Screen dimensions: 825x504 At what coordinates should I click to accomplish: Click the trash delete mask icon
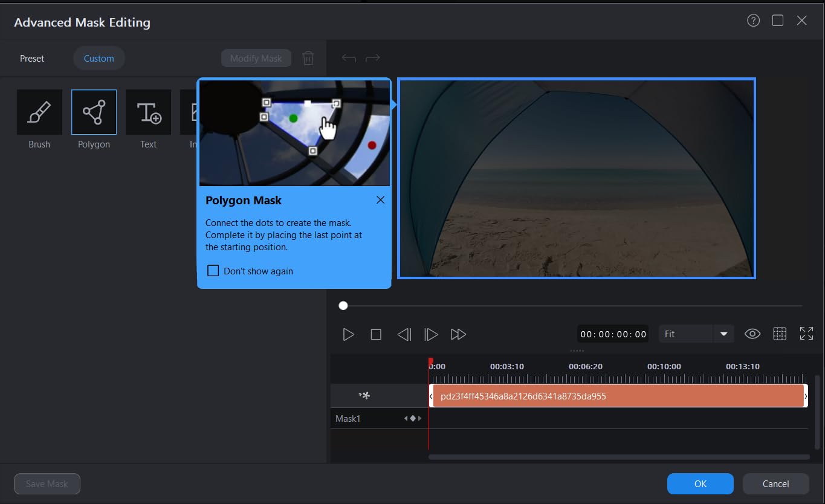click(308, 59)
